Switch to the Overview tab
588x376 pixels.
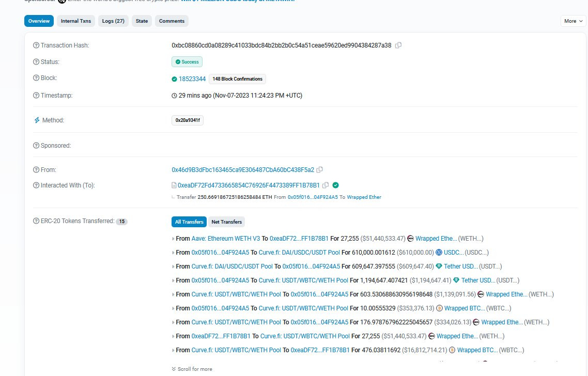tap(39, 21)
